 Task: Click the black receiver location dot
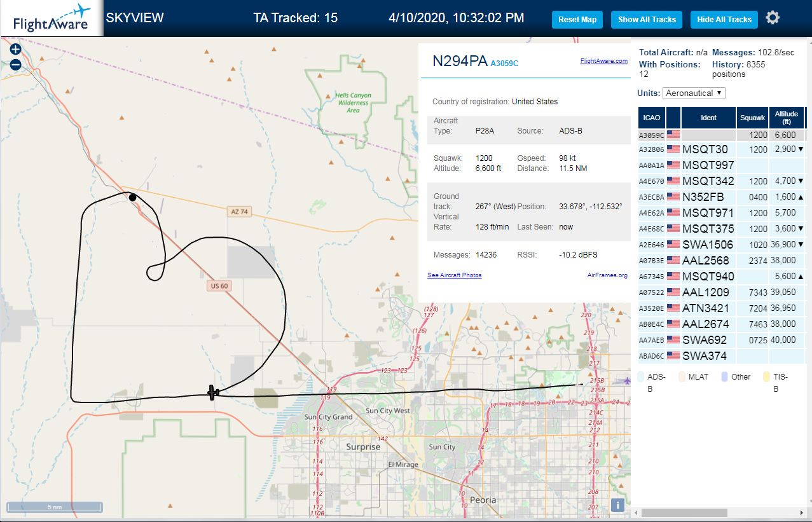pyautogui.click(x=132, y=197)
